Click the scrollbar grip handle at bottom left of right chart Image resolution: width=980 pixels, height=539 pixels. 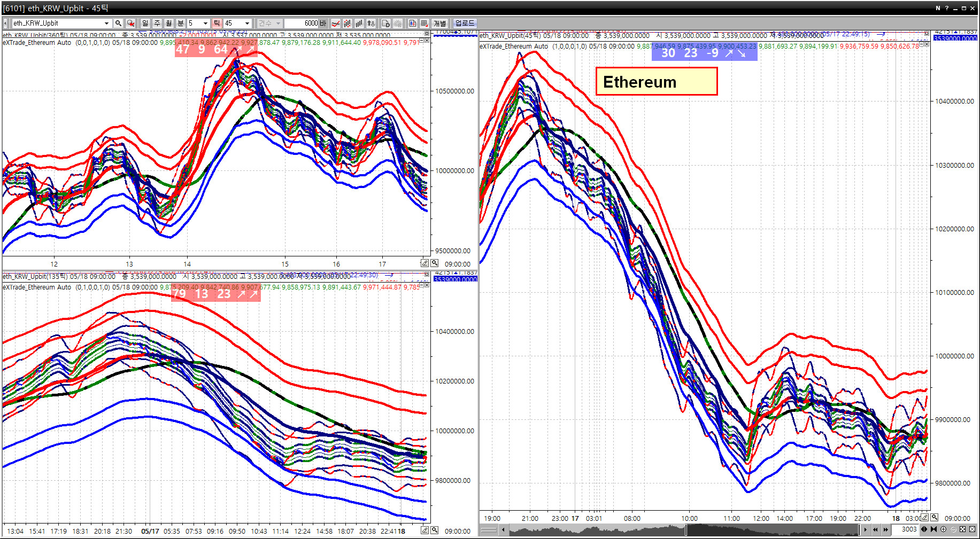pos(489,530)
